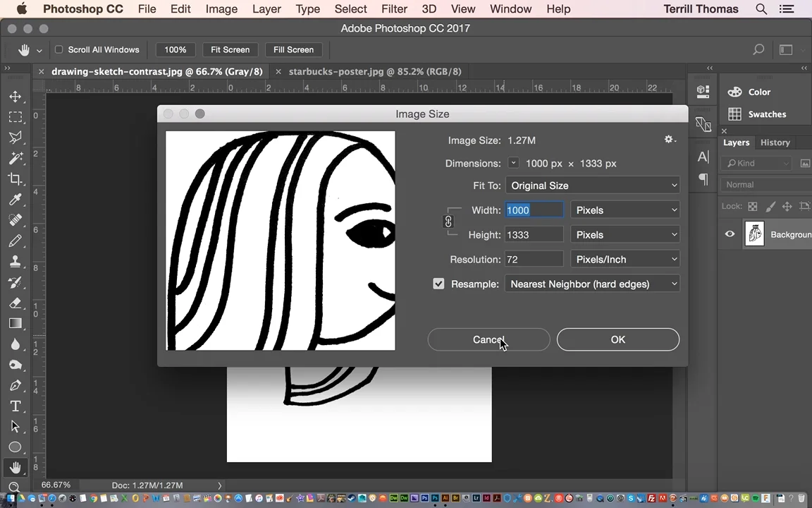This screenshot has height=508, width=812.
Task: Click the Height input field
Action: point(534,235)
